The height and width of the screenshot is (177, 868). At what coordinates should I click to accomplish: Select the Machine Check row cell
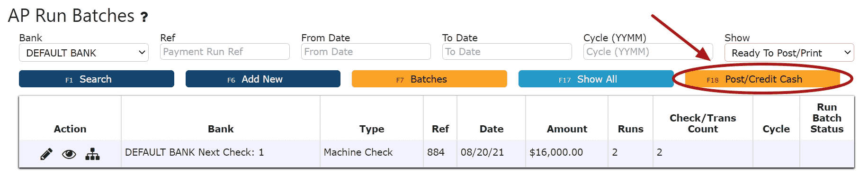pos(372,152)
